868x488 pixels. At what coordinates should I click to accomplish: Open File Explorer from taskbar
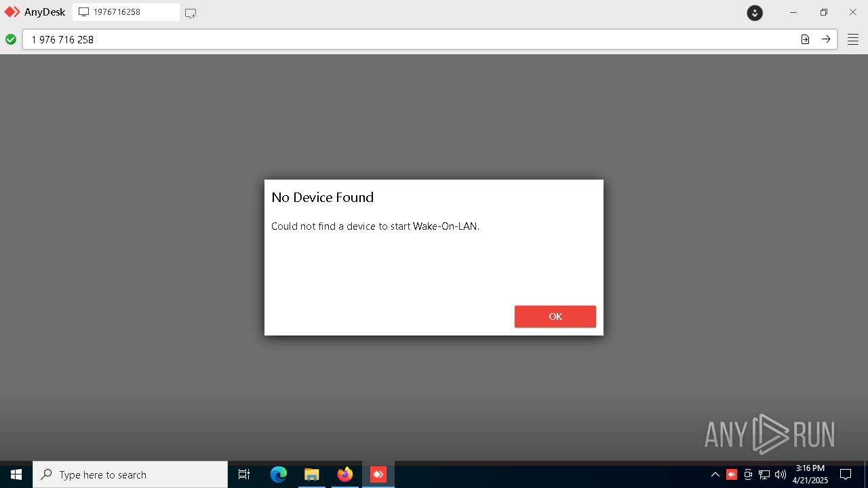click(312, 474)
